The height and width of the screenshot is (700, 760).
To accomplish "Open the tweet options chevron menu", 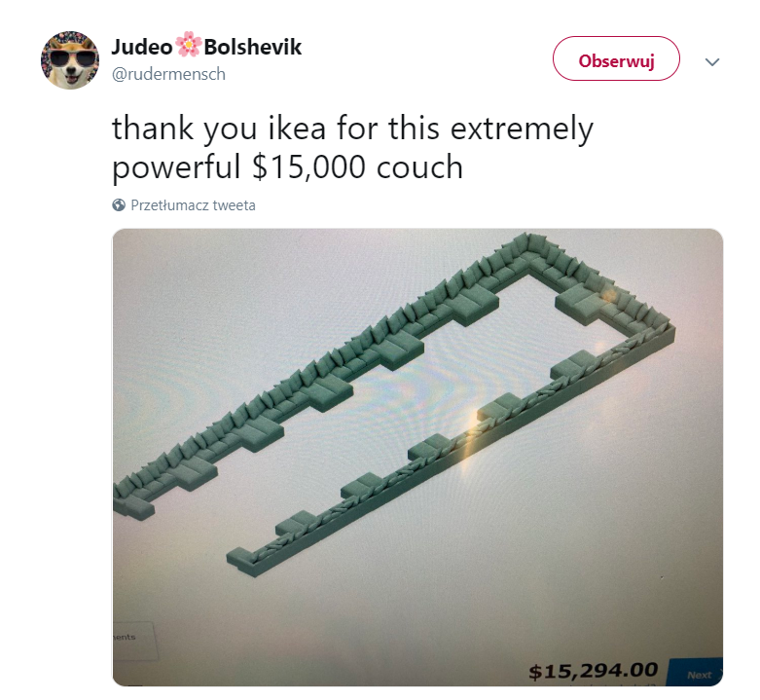I will (711, 61).
